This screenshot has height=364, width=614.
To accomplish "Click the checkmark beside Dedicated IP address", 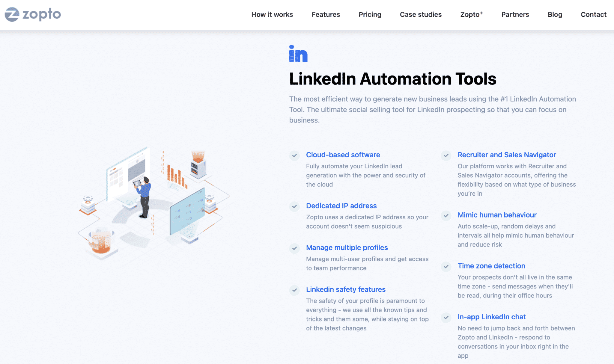I will [295, 207].
